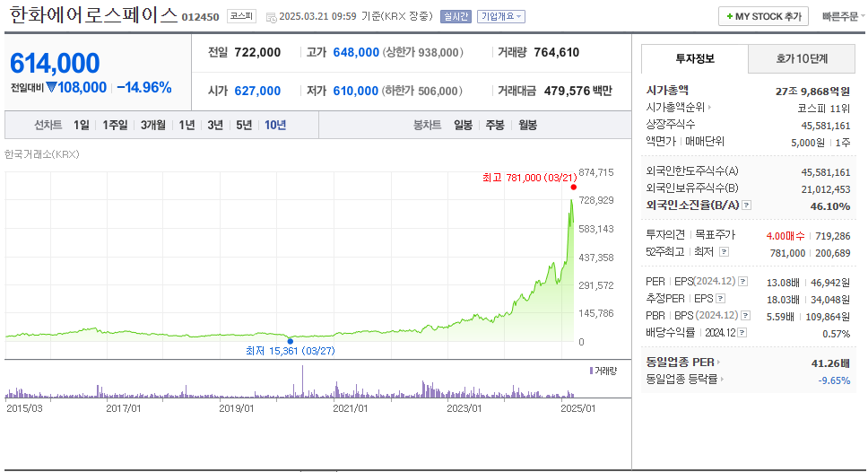Click the 최저 15,361 (03/27) annotation
The width and height of the screenshot is (868, 472).
[290, 351]
